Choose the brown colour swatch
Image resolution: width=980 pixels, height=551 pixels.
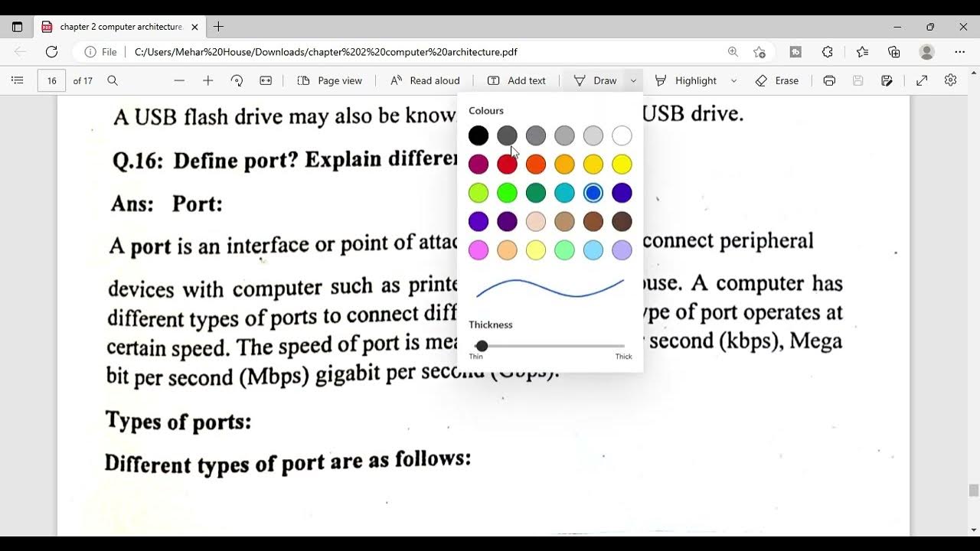[x=593, y=222]
